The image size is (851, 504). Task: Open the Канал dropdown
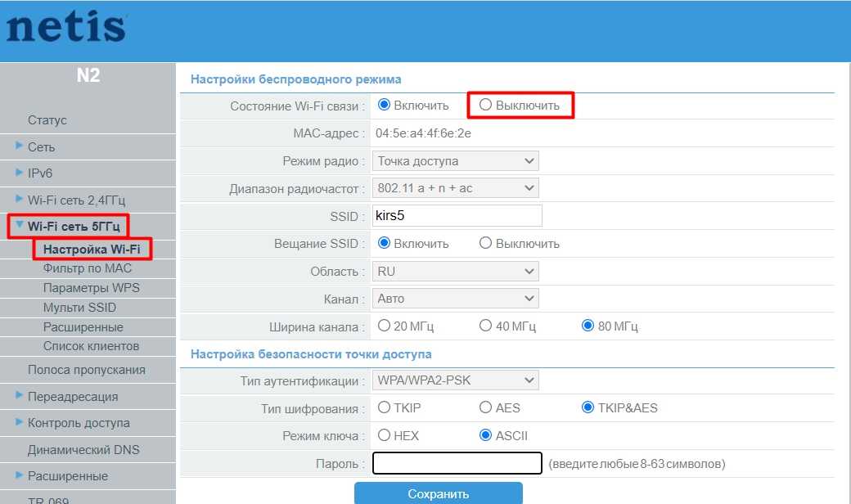456,298
